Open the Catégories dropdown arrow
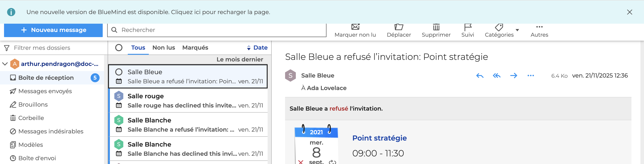Viewport: 644px width, 164px height. (x=517, y=30)
